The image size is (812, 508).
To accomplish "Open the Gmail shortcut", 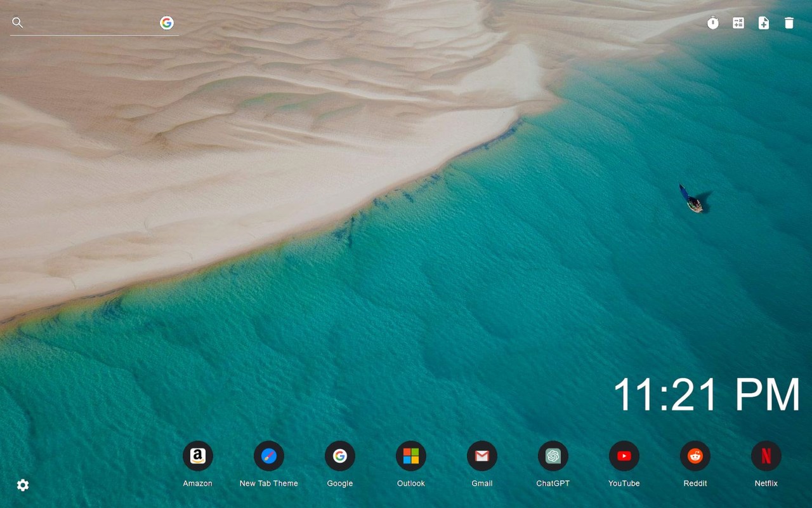I will [481, 455].
